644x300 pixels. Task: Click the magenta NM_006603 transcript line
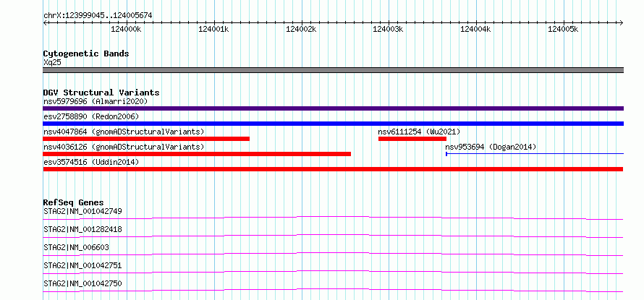(x=333, y=254)
